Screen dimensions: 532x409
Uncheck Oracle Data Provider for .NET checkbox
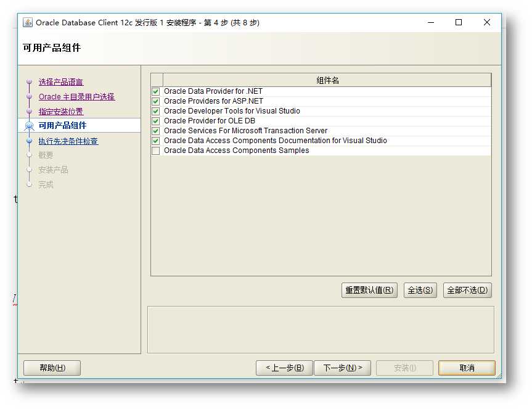tap(156, 91)
